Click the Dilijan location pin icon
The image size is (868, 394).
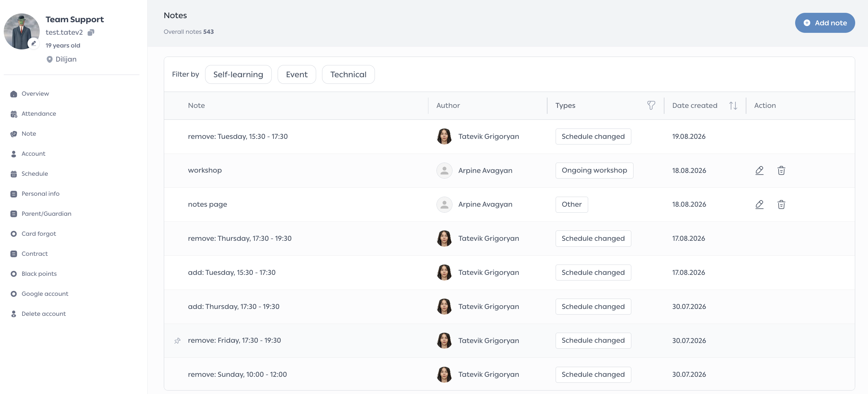pyautogui.click(x=49, y=59)
